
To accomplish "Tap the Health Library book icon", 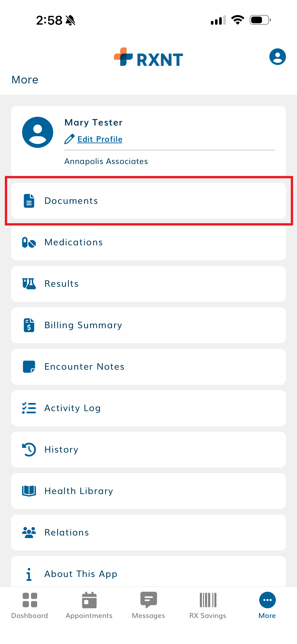I will [x=29, y=491].
